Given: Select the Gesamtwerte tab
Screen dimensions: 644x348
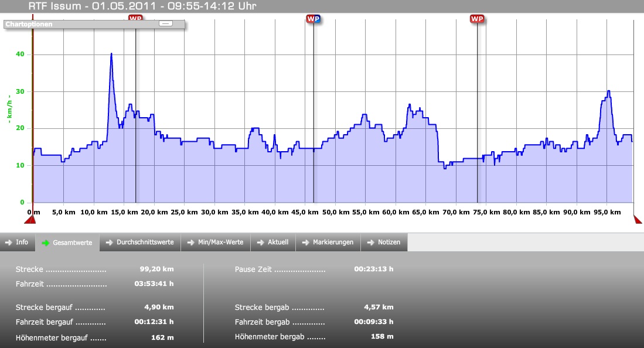Looking at the screenshot, I should (x=67, y=243).
